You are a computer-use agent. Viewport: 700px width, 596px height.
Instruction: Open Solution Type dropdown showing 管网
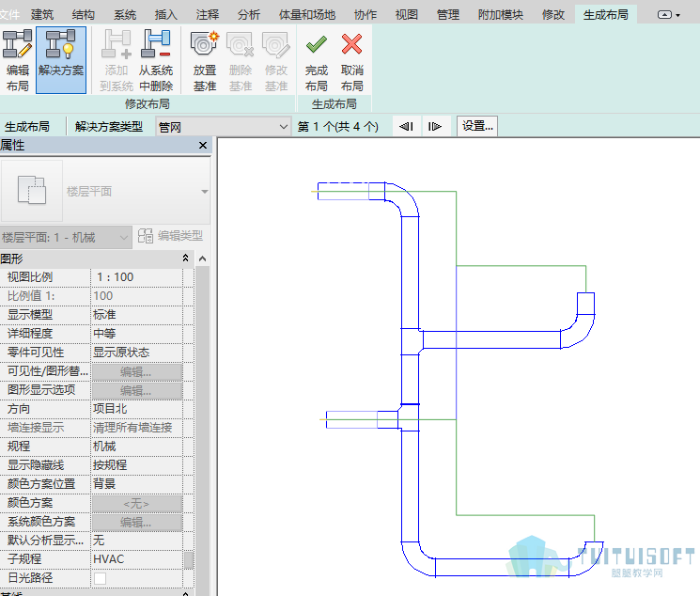click(223, 127)
